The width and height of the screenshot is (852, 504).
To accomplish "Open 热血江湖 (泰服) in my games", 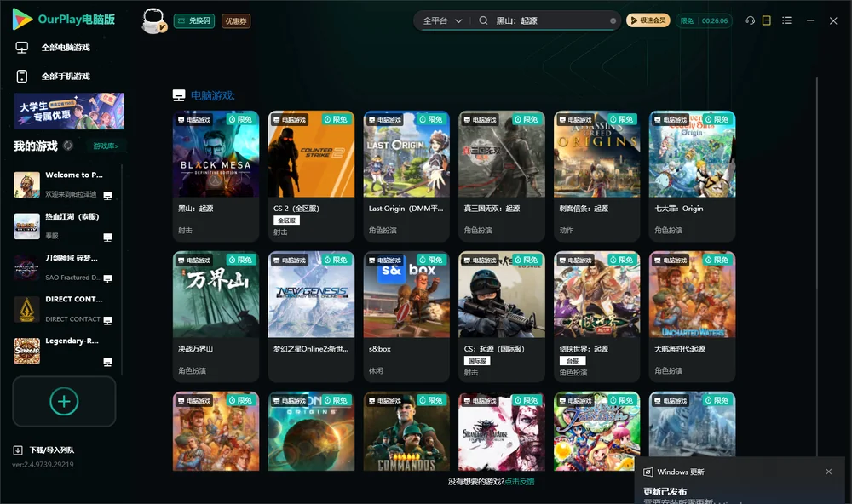I will (x=64, y=226).
